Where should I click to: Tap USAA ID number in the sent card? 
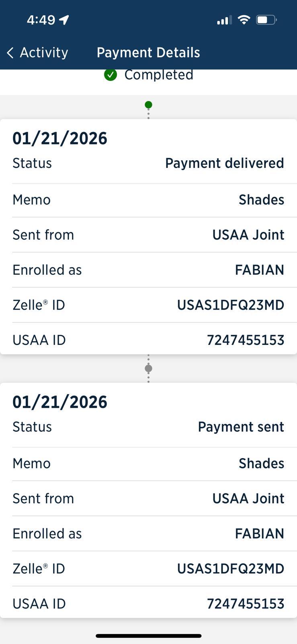245,604
